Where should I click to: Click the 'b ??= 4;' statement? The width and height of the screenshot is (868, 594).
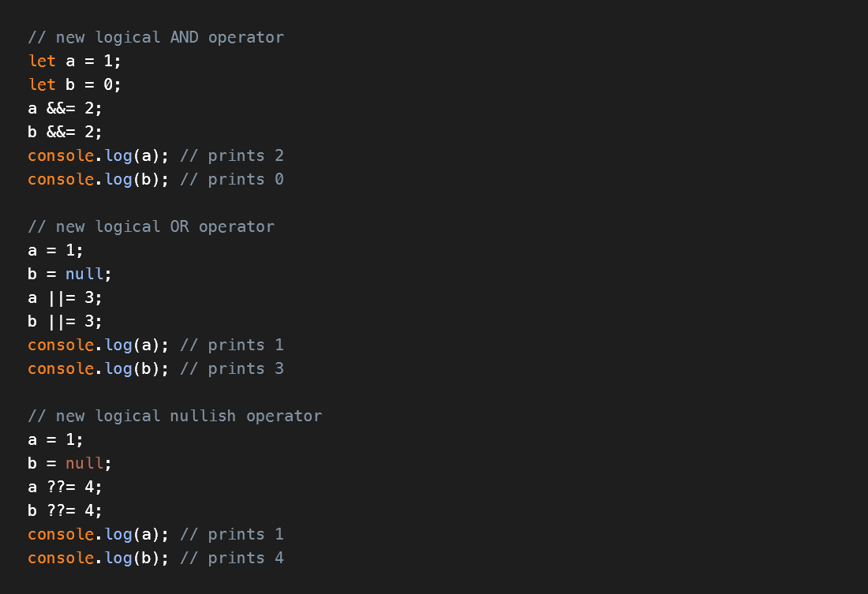coord(65,510)
